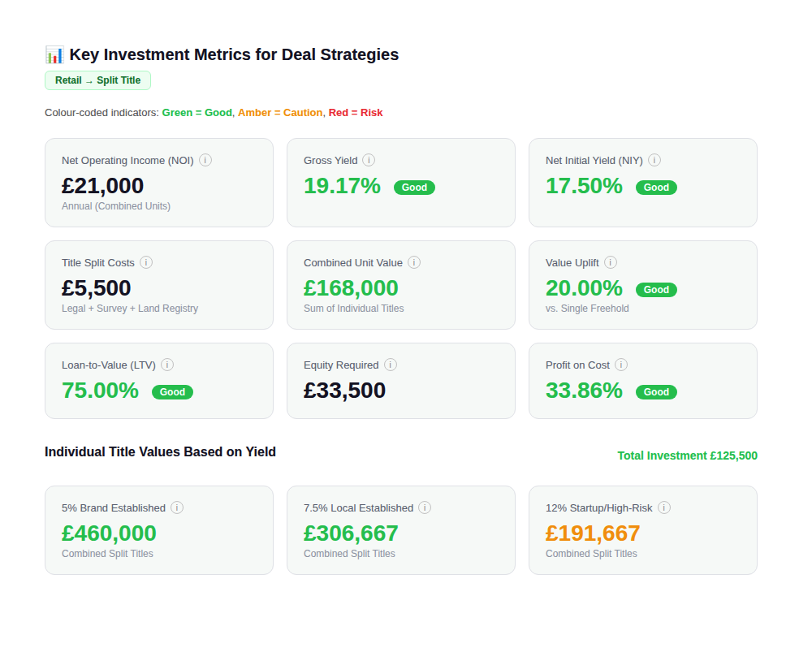
Task: Select the Equity Required £33,500 card
Action: (x=401, y=381)
